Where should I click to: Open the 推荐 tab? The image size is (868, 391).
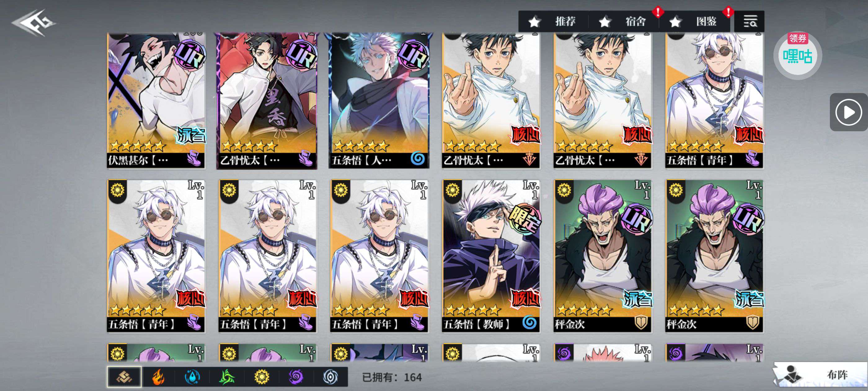coord(553,22)
